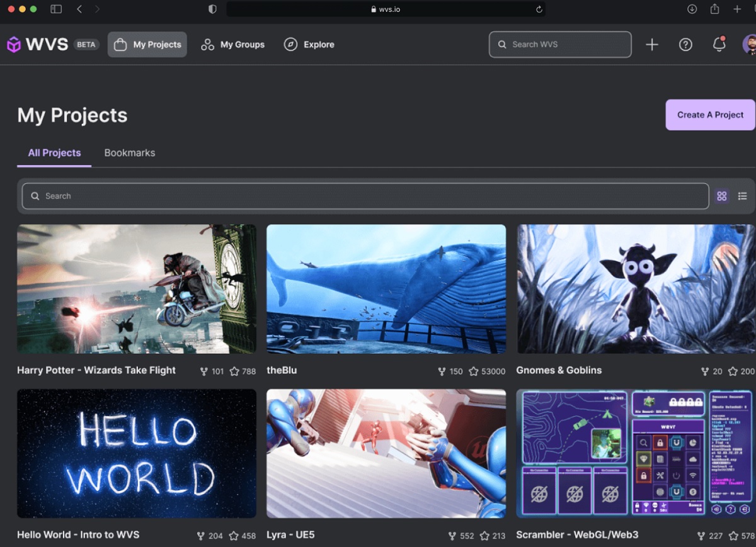Click Gnomes & Goblins title
This screenshot has height=547, width=756.
pos(559,370)
